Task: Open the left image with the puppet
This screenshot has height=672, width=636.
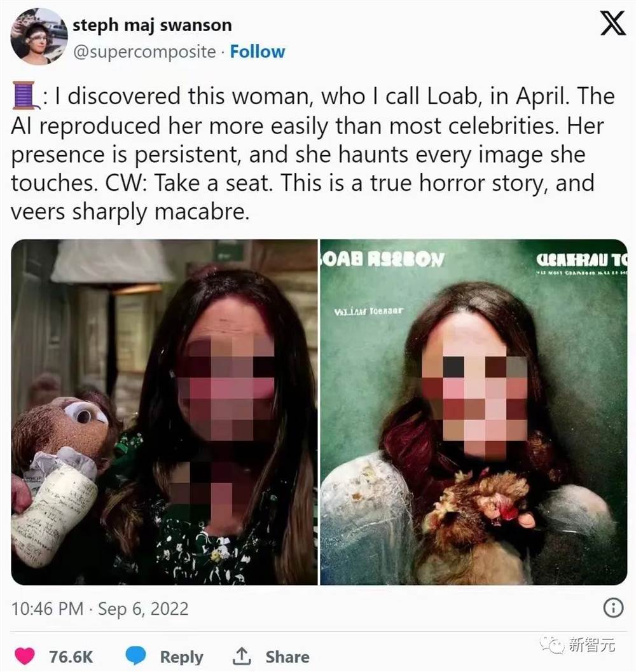Action: 164,412
